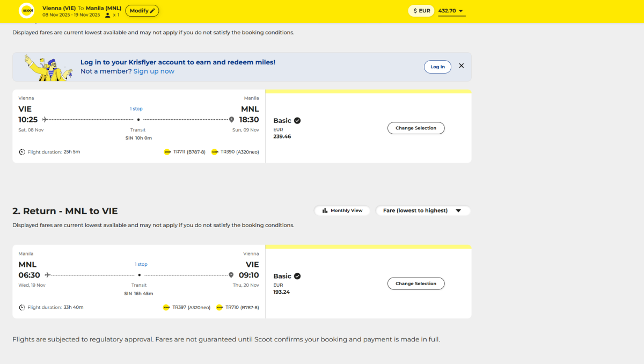The width and height of the screenshot is (644, 364).
Task: Click the Scoot icon beside TR397
Action: [x=166, y=308]
